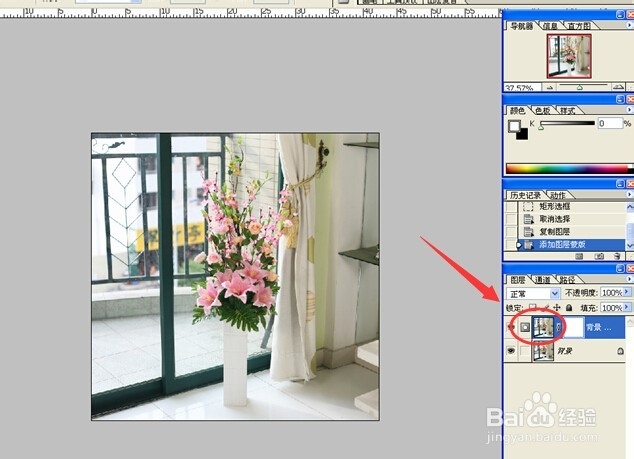Click the 矩形选框 history state marquee icon
Viewport: 634px width, 459px height.
(x=528, y=207)
